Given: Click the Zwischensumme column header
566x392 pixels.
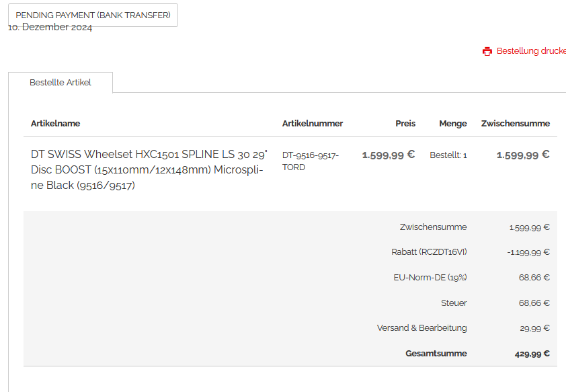Looking at the screenshot, I should 516,124.
